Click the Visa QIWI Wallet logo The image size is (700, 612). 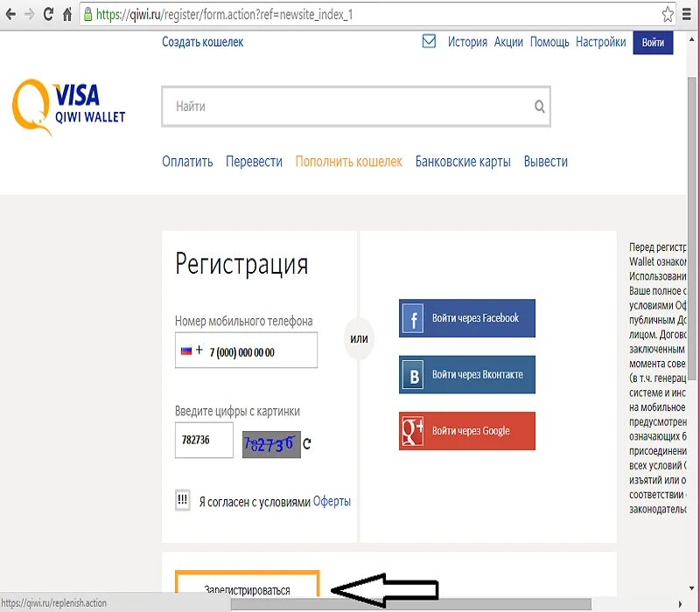(x=68, y=107)
